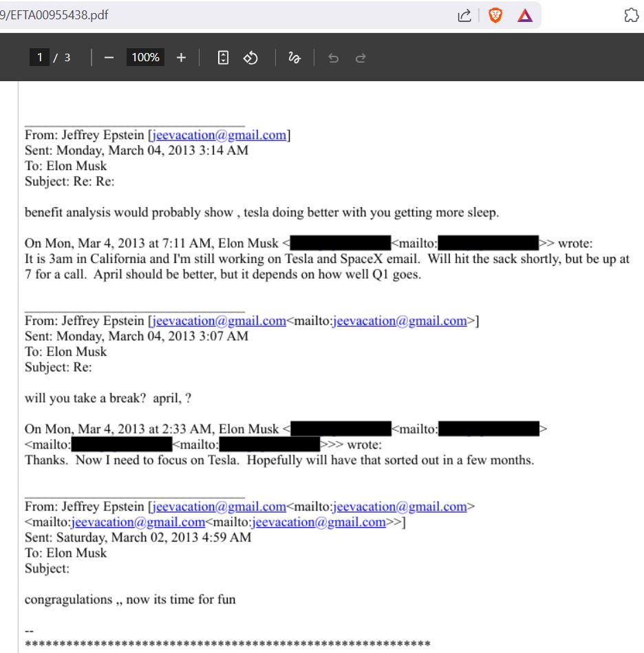Viewport: 644px width, 653px height.
Task: Click the address bar file URL
Action: tap(54, 15)
